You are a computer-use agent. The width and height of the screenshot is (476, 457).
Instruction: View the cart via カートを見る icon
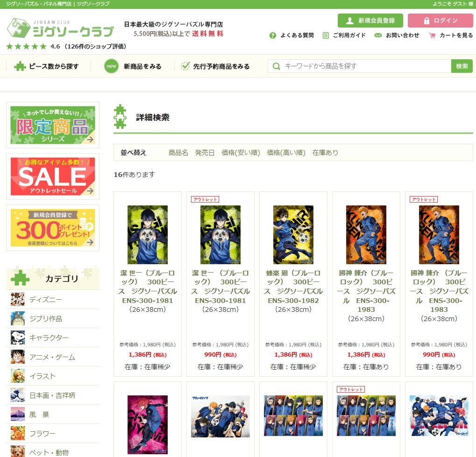point(432,35)
